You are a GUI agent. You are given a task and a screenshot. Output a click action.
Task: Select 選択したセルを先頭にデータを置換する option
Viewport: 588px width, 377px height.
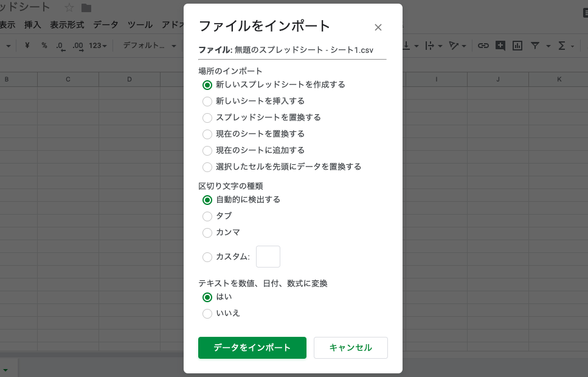207,167
